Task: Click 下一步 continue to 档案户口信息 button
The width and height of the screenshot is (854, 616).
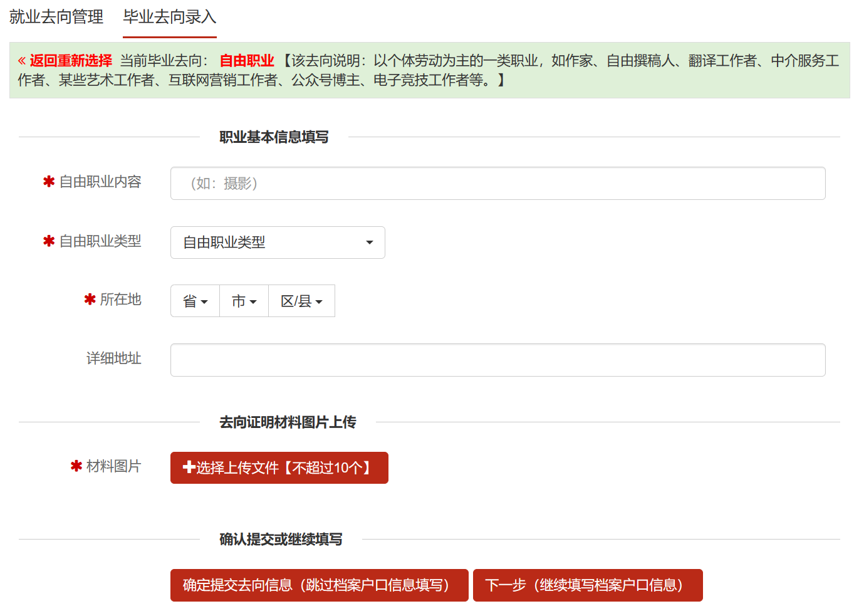Action: click(x=588, y=585)
